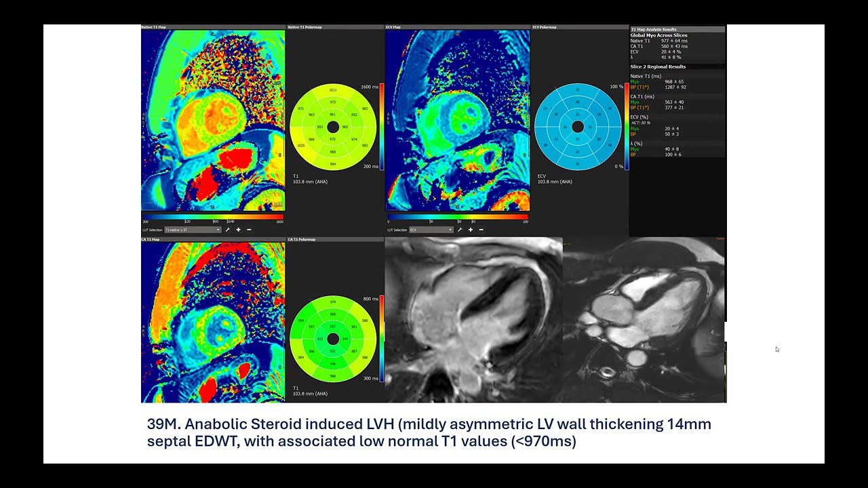Click the BP (T1*) value '1287 ± 92'
The width and height of the screenshot is (868, 488).
coord(675,87)
